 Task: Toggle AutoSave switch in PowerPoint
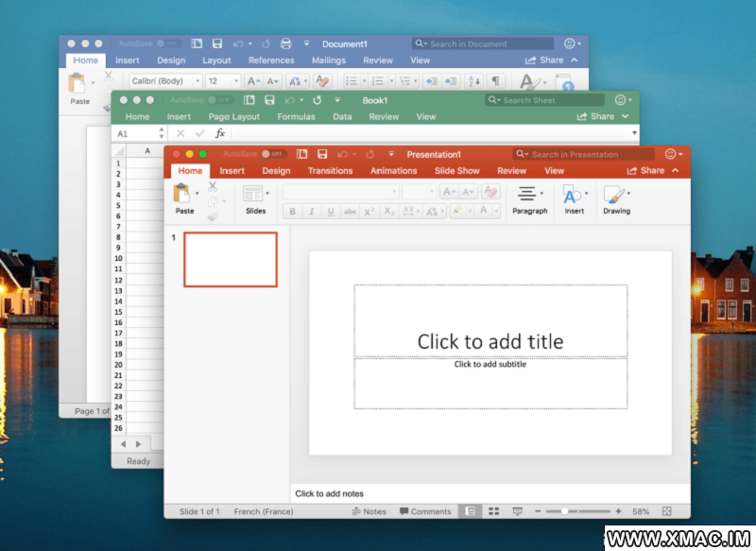(x=273, y=154)
